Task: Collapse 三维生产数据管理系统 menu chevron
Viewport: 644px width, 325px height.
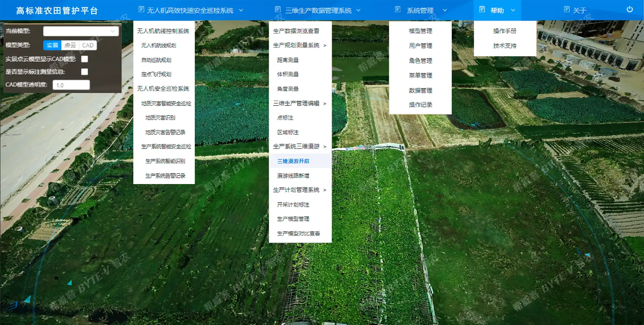Action: [x=358, y=10]
